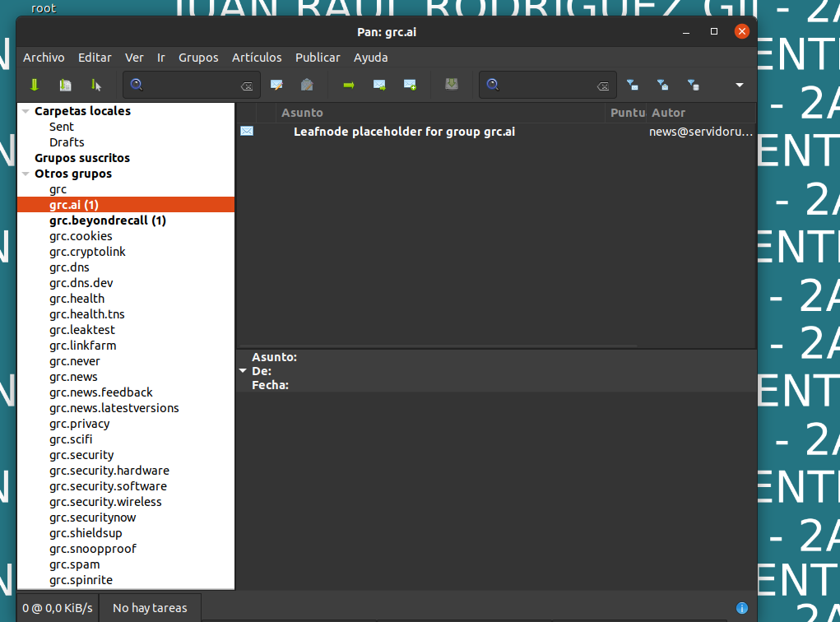The width and height of the screenshot is (840, 622).
Task: Select the Leafnode placeholder for group grc.ai article
Action: (405, 132)
